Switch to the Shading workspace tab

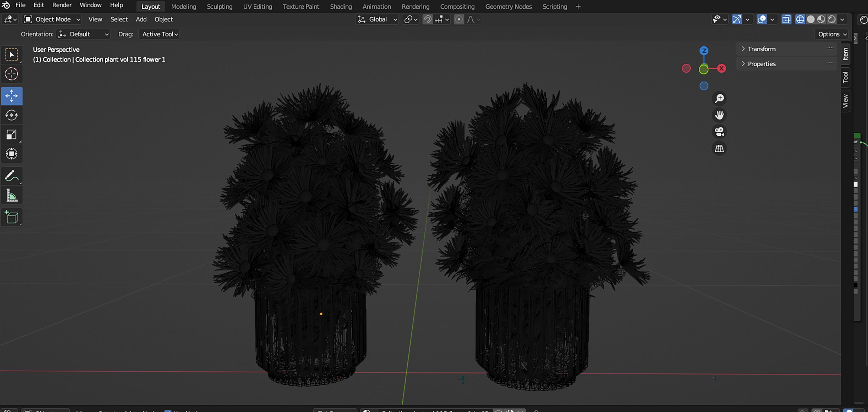click(341, 6)
